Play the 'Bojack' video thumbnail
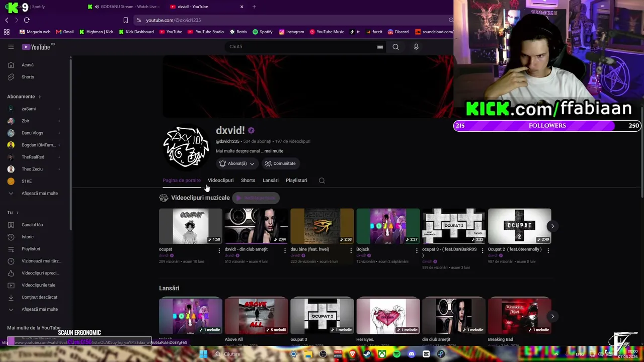The width and height of the screenshot is (644, 362). 388,226
